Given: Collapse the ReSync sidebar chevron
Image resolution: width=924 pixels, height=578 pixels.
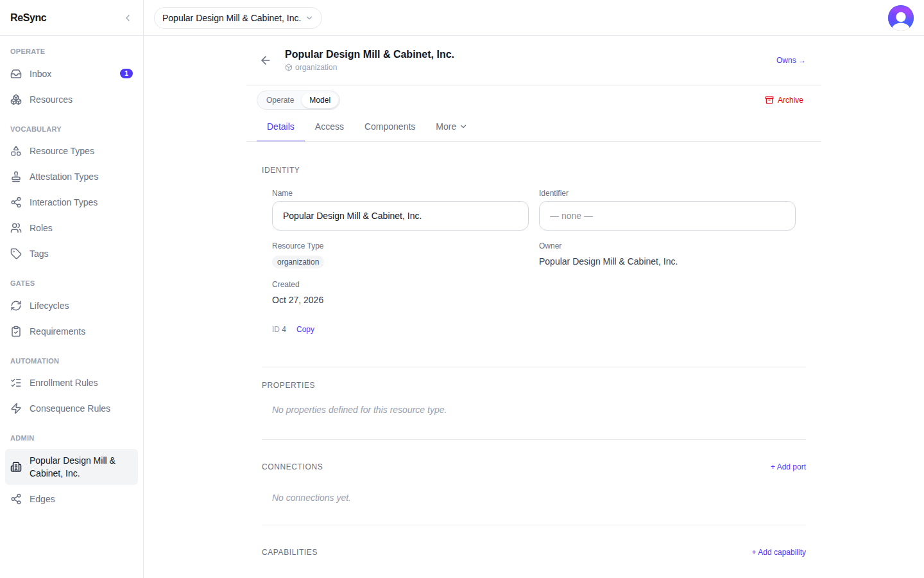Looking at the screenshot, I should coord(128,18).
